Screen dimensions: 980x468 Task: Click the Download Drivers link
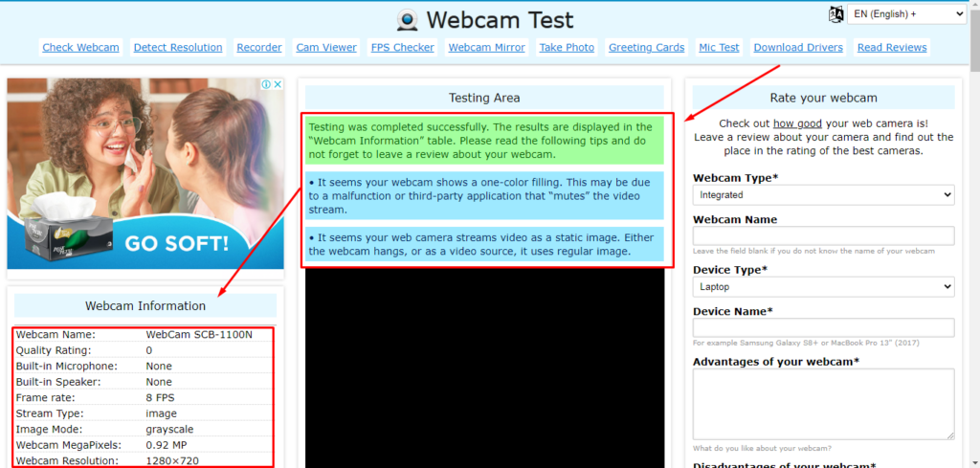click(798, 48)
